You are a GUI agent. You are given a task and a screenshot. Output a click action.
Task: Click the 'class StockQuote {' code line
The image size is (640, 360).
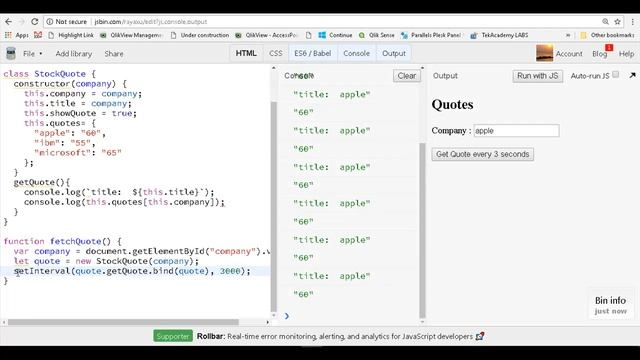pos(49,74)
